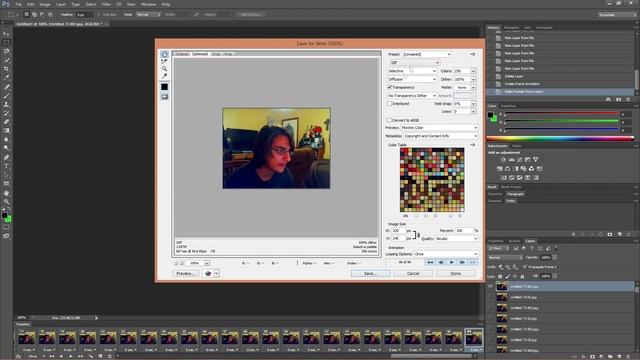Go to next animation frame in dialog

point(462,262)
